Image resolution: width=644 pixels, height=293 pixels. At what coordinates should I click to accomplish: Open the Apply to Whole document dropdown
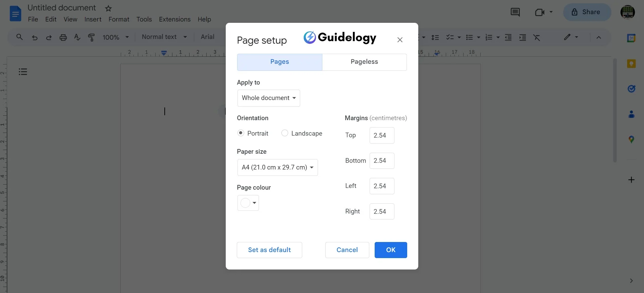(269, 98)
